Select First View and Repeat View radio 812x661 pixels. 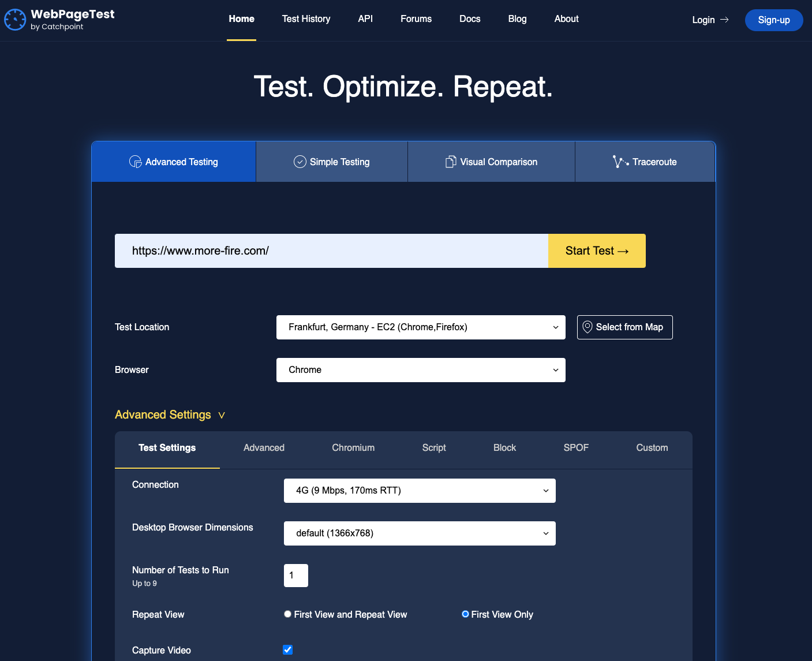(287, 614)
